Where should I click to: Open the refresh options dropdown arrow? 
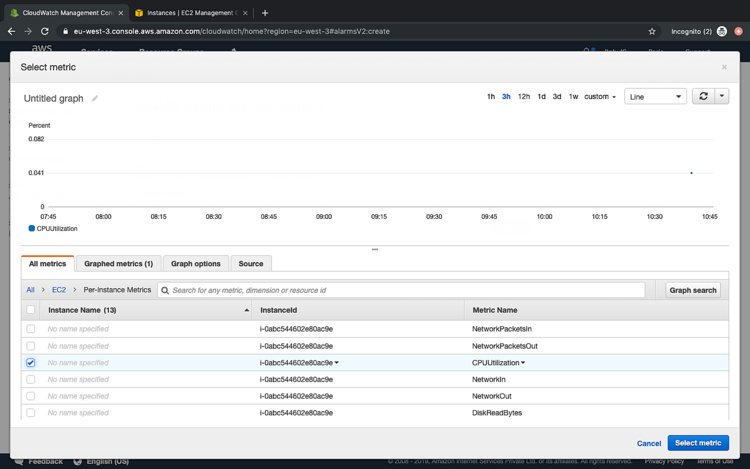[721, 97]
